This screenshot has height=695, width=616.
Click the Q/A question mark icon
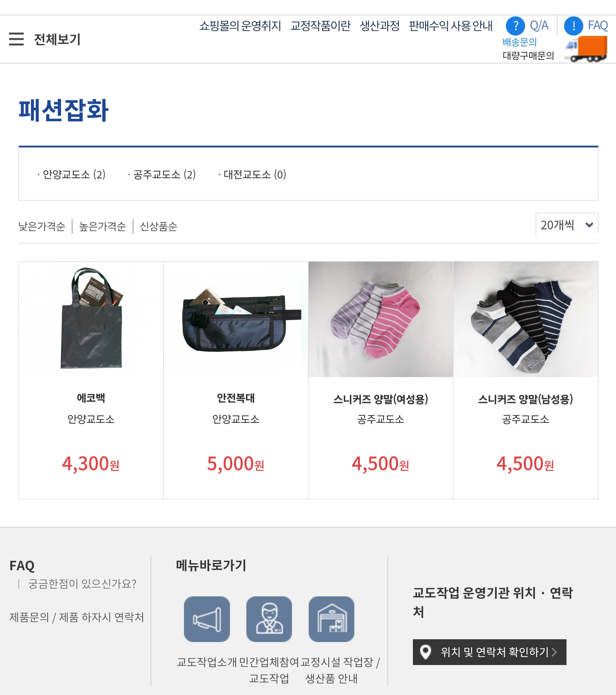click(x=515, y=26)
